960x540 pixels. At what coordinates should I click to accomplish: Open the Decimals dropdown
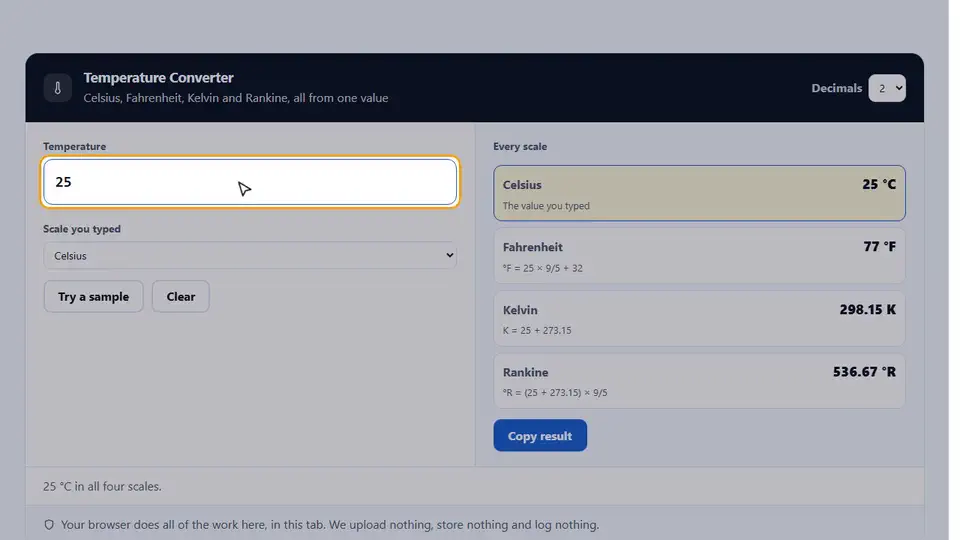coord(887,88)
